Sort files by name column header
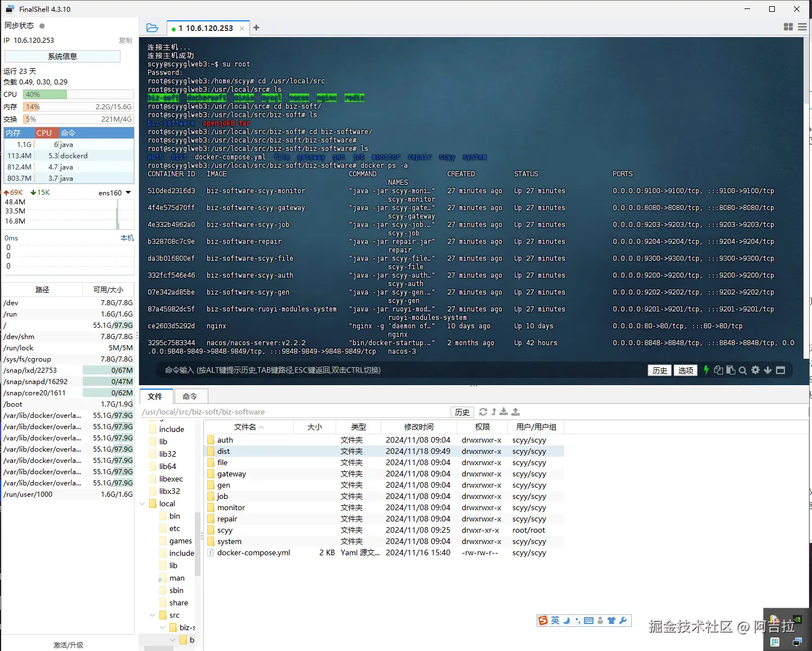The height and width of the screenshot is (651, 812). click(249, 427)
